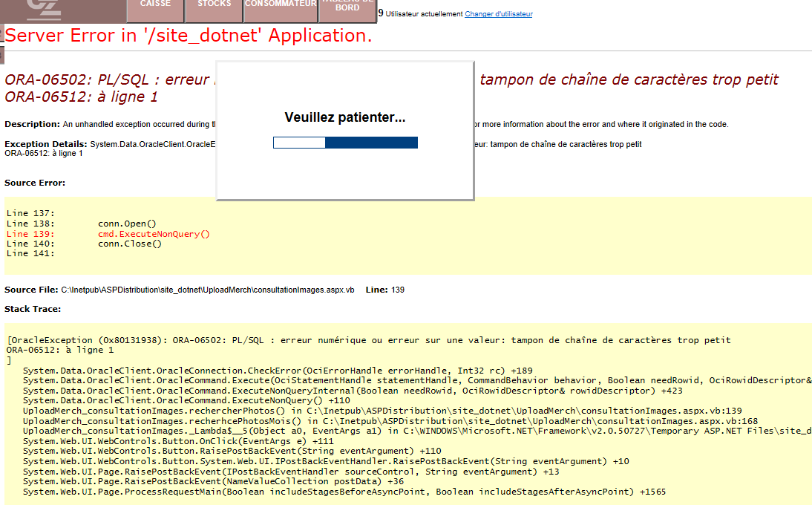Screen dimensions: 812x505
Task: Click the Changer d'utilisateur link
Action: point(498,14)
